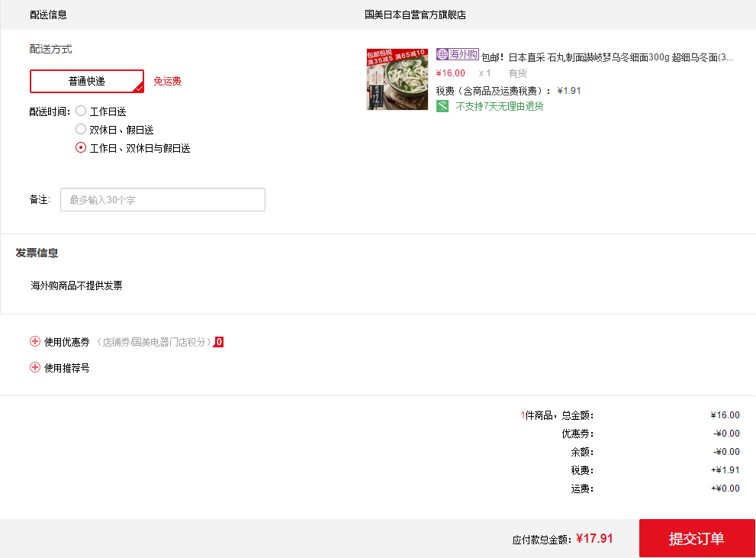This screenshot has height=558, width=756.
Task: Choose the 双休日、假日送 delivery time option
Action: coord(81,129)
